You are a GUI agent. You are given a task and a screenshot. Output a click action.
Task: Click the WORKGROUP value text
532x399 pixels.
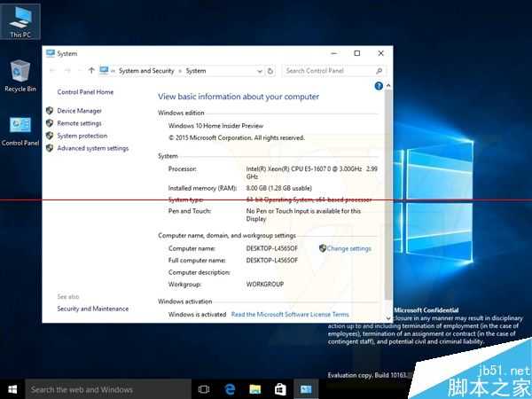click(265, 284)
